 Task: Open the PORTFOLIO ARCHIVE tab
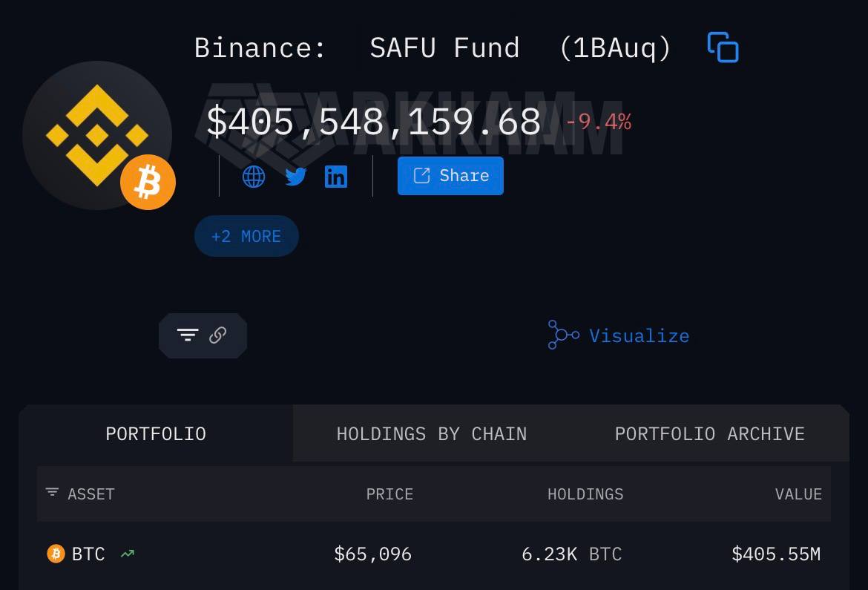click(709, 433)
